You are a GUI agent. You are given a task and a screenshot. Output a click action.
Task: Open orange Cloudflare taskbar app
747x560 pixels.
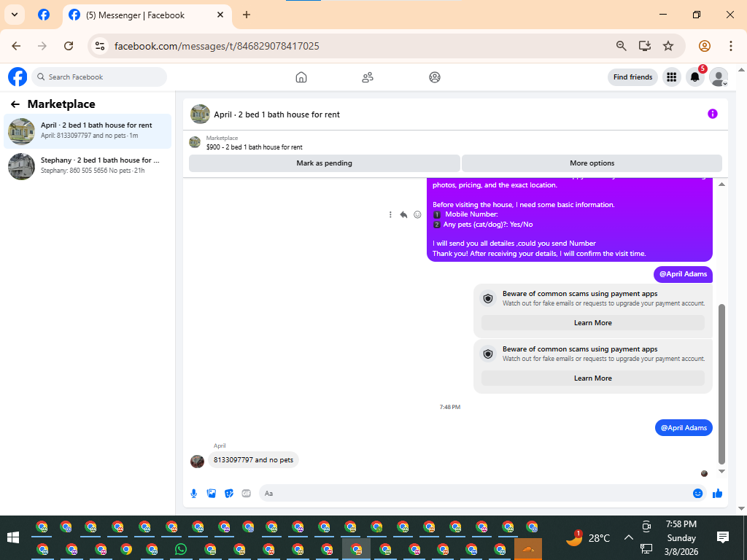click(x=528, y=549)
